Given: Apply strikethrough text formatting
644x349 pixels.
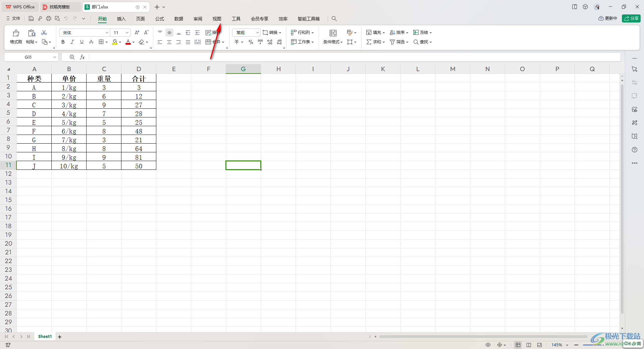Looking at the screenshot, I should click(91, 42).
